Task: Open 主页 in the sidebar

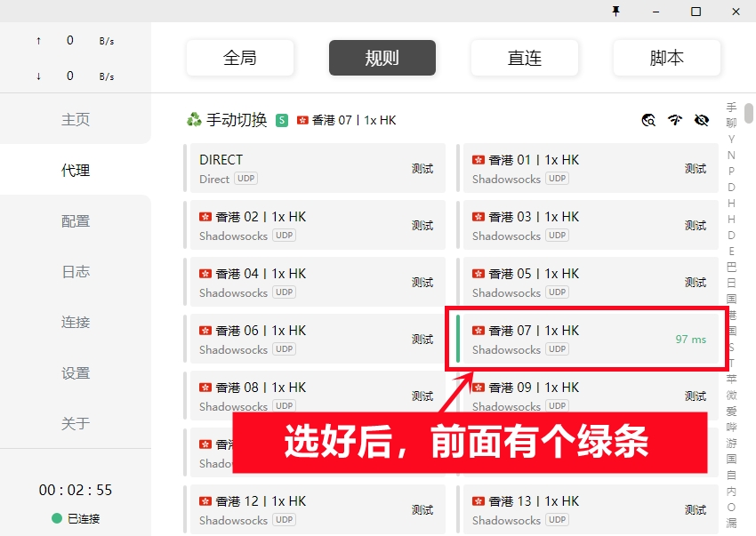Action: pos(76,119)
